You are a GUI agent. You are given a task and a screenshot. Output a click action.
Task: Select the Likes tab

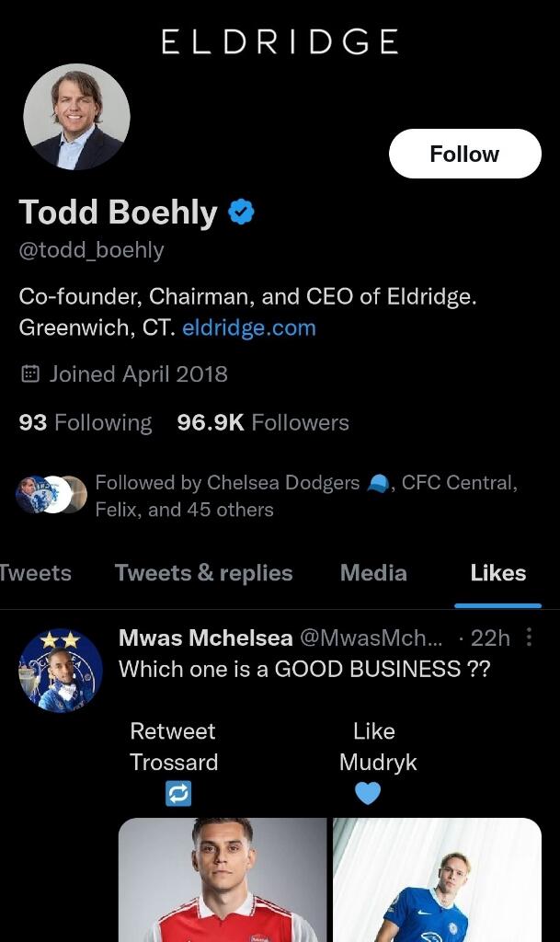pyautogui.click(x=497, y=573)
